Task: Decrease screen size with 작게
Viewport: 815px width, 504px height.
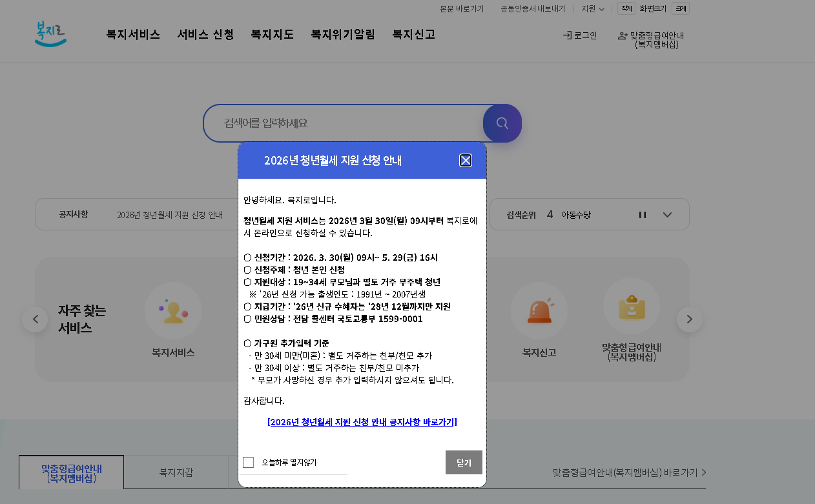Action: [x=626, y=8]
